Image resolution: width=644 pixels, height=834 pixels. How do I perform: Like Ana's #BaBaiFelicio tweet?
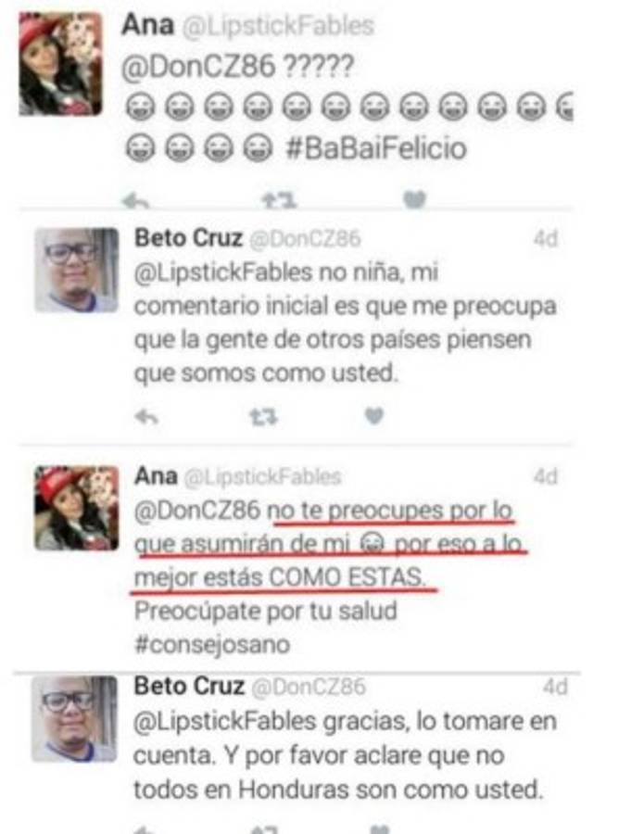(415, 199)
